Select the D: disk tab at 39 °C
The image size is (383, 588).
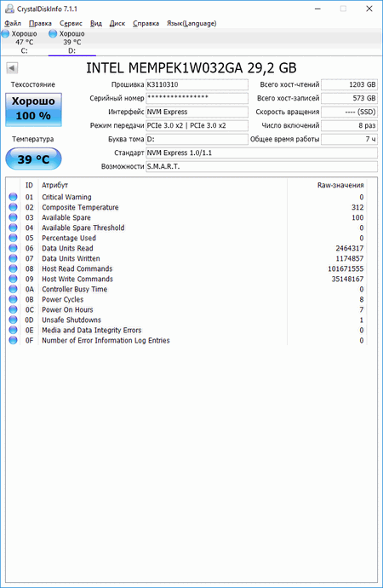click(71, 42)
